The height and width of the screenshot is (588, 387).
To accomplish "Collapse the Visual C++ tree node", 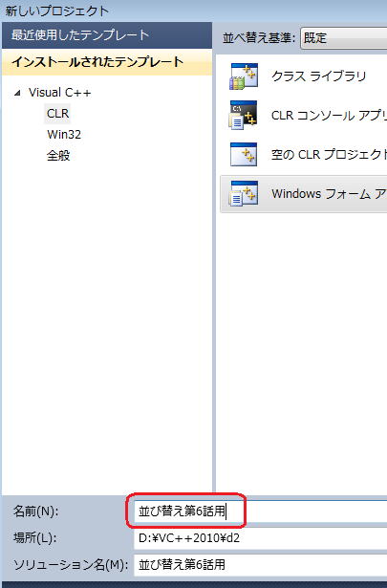I will [x=17, y=93].
